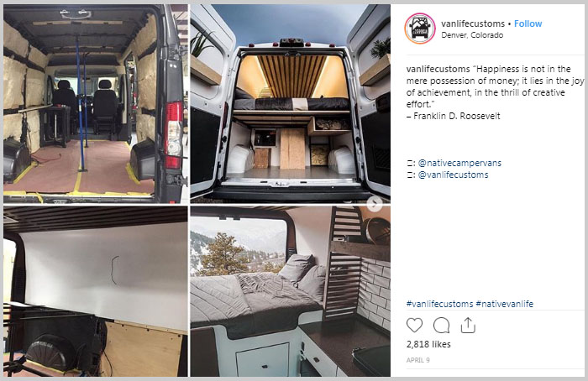Open the vanlifecustoms profile avatar
588x381 pixels.
[x=420, y=29]
